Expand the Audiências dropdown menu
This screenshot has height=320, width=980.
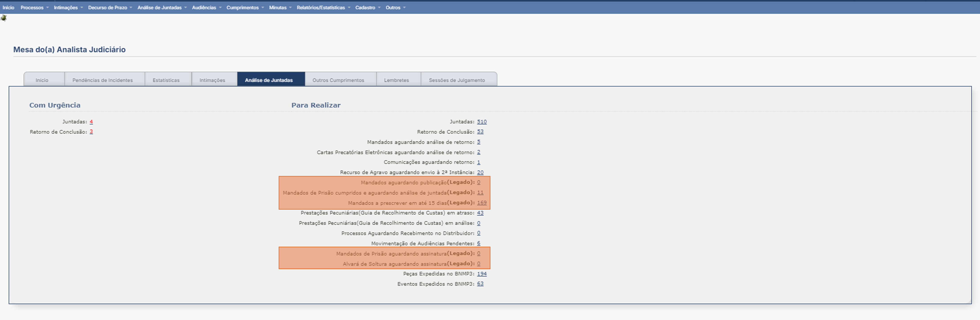click(206, 8)
